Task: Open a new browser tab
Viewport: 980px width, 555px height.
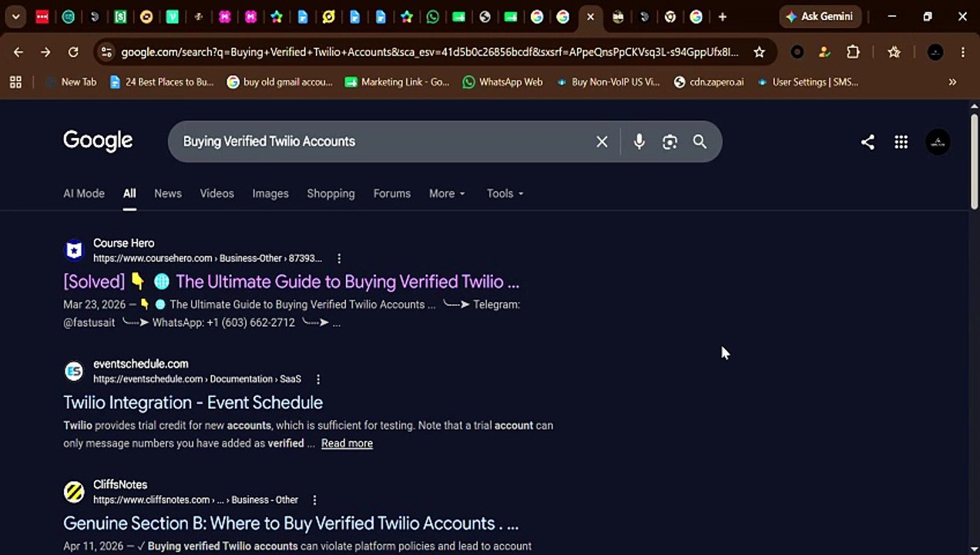Action: [x=722, y=16]
